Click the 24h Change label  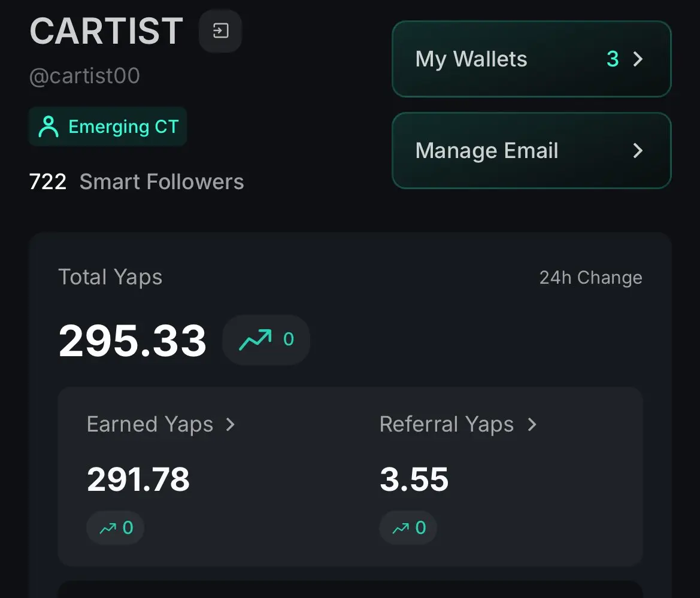[590, 278]
